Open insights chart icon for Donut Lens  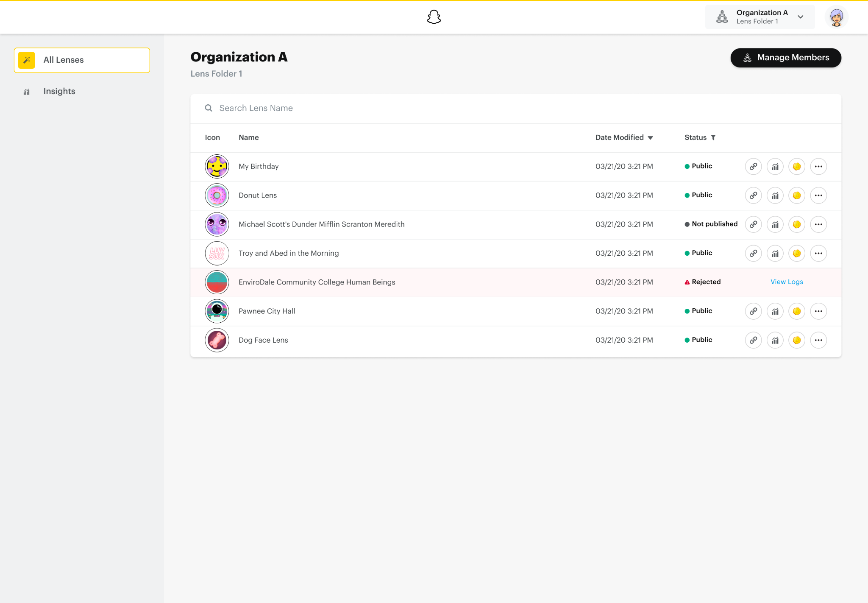(775, 195)
